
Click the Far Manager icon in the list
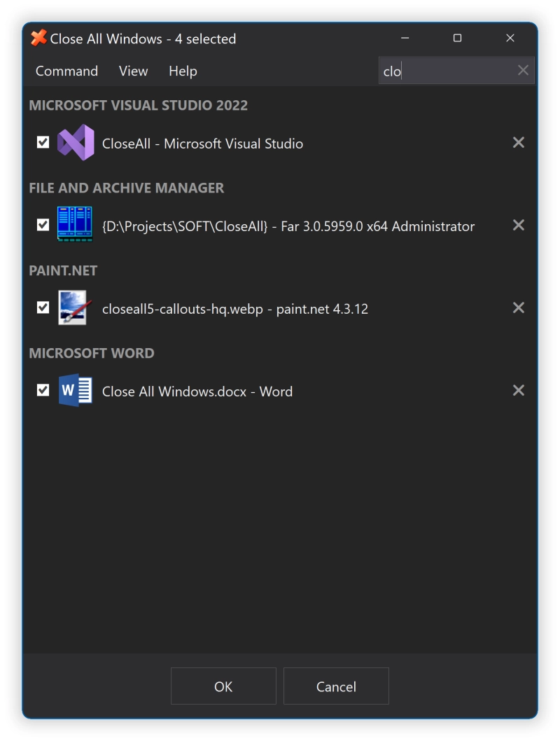(75, 225)
